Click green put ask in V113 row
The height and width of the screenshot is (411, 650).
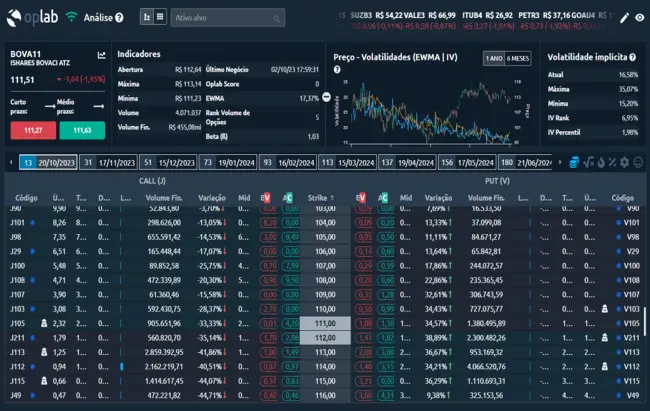pyautogui.click(x=386, y=352)
